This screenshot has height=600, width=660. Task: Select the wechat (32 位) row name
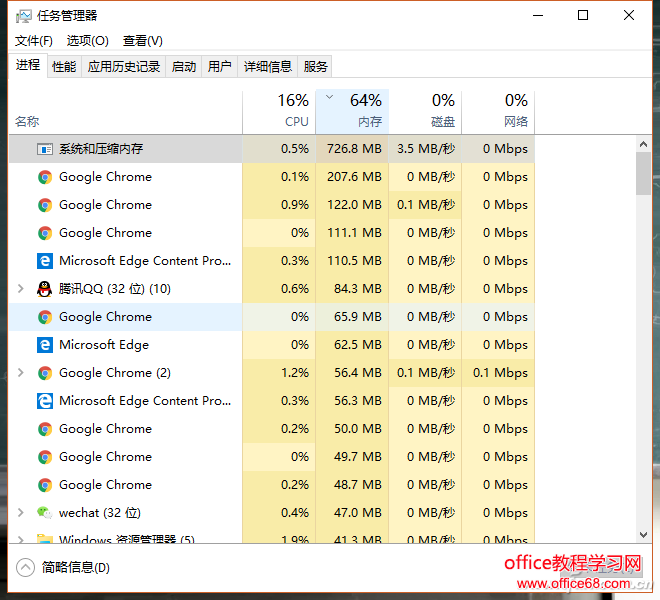[x=100, y=513]
